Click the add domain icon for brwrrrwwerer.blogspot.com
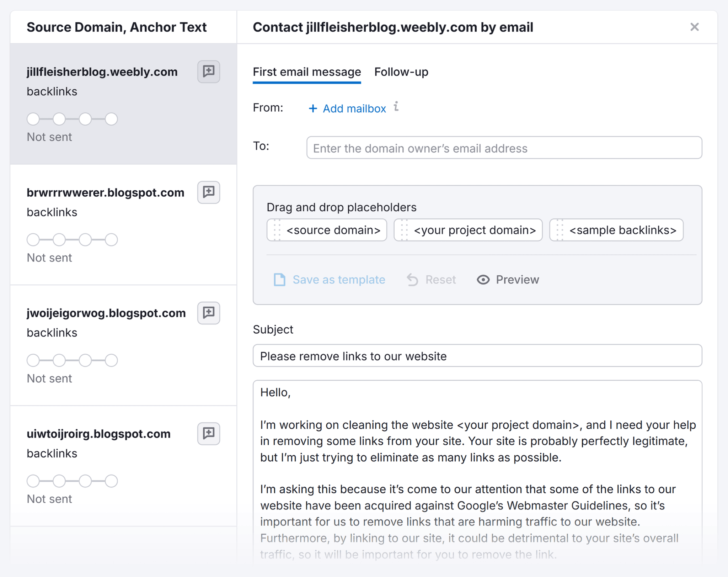The image size is (728, 577). (209, 193)
